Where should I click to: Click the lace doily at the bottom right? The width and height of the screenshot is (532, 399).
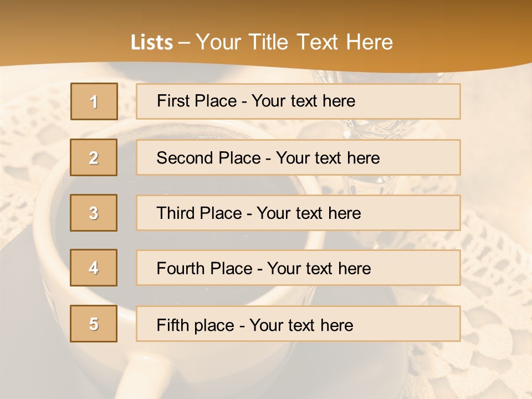(x=488, y=344)
